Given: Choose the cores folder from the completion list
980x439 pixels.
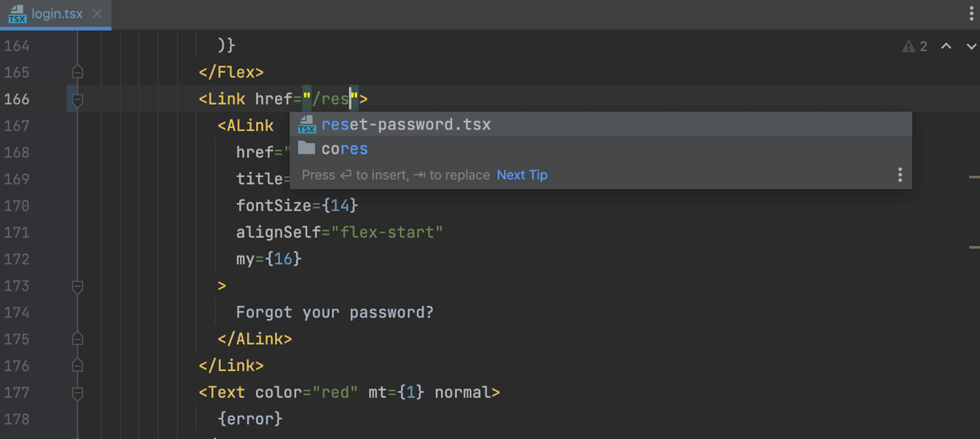Looking at the screenshot, I should (x=344, y=149).
